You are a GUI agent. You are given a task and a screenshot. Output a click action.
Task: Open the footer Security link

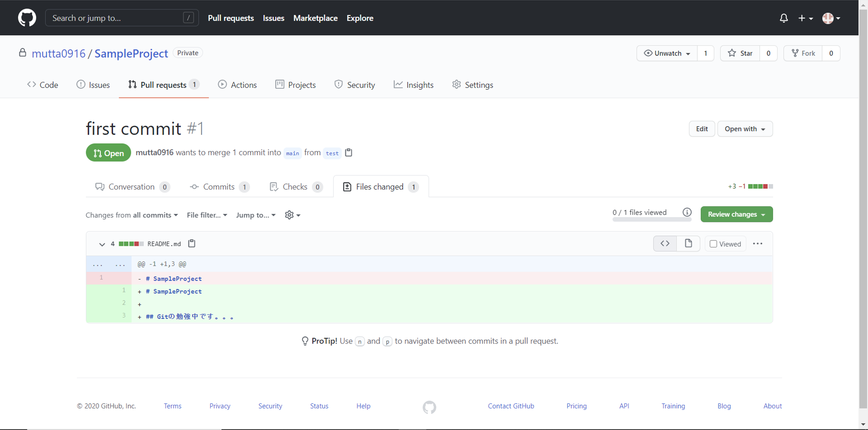270,406
